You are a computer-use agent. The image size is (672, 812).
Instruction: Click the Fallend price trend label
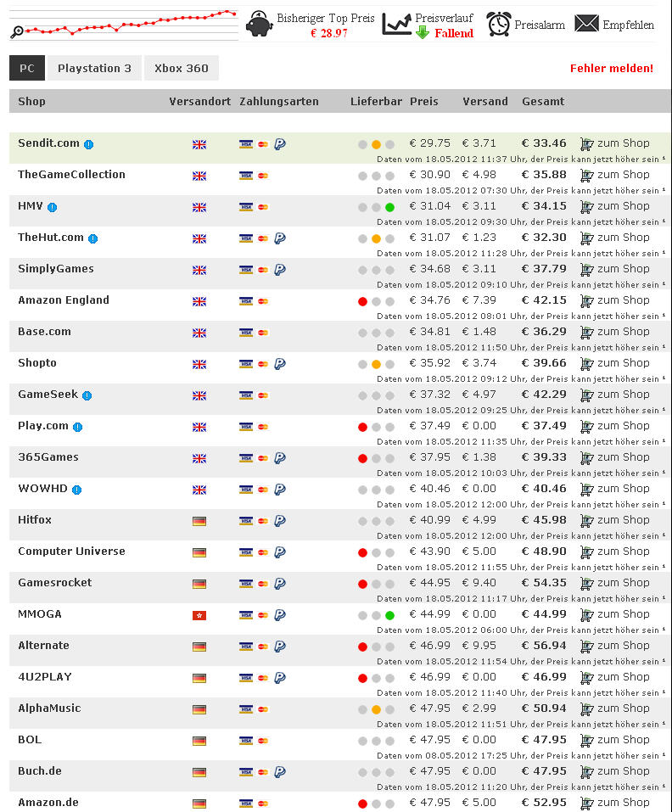point(454,33)
